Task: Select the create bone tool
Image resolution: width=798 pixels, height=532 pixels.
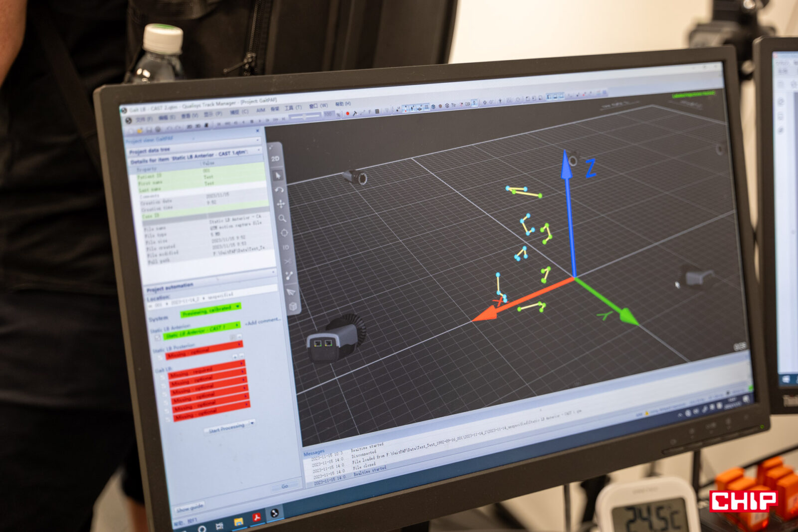Action: pyautogui.click(x=289, y=275)
